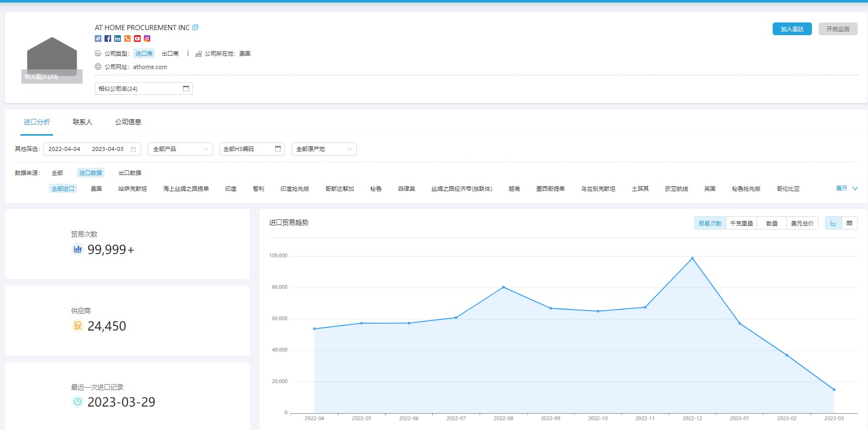Screen dimensions: 868x430
Task: Select 全部进口 country filter
Action: [63, 189]
